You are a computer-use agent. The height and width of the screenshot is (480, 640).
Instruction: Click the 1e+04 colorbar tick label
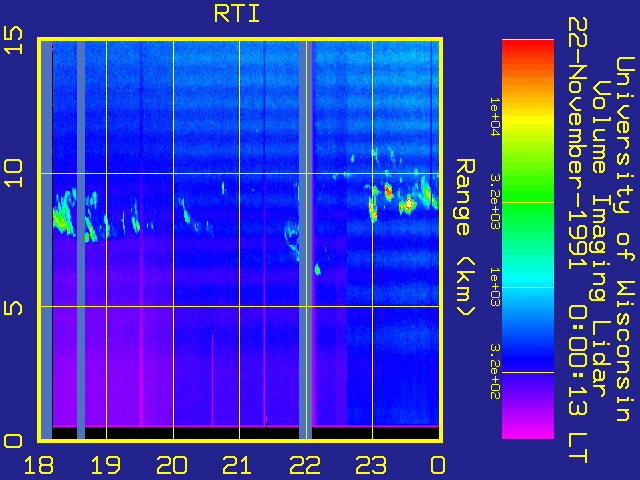(495, 117)
